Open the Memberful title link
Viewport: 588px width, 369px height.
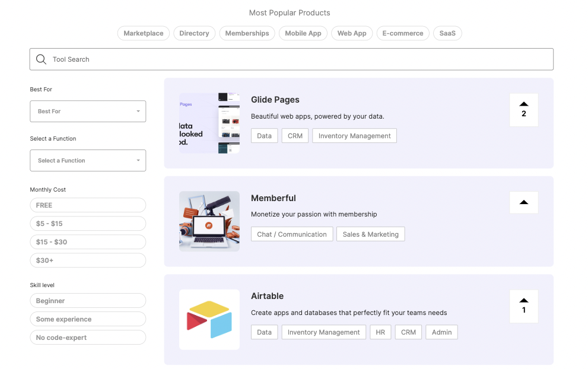[274, 198]
